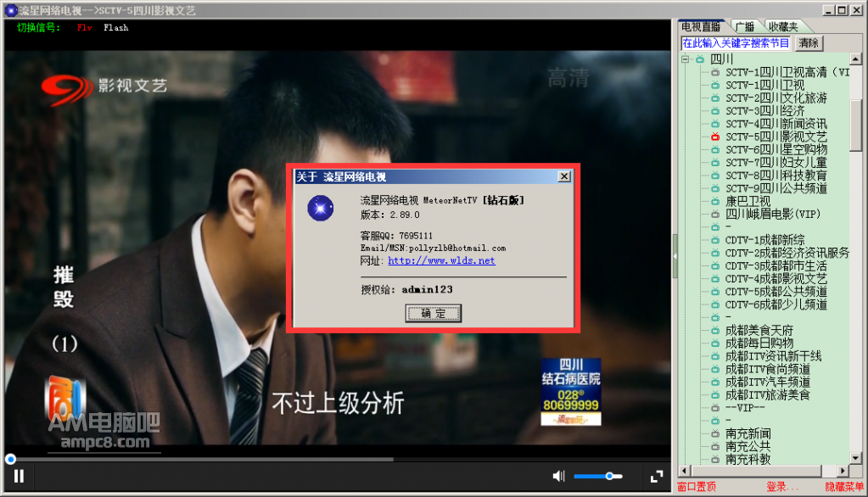868x497 pixels.
Task: Switch to the 广播 tab
Action: point(745,26)
